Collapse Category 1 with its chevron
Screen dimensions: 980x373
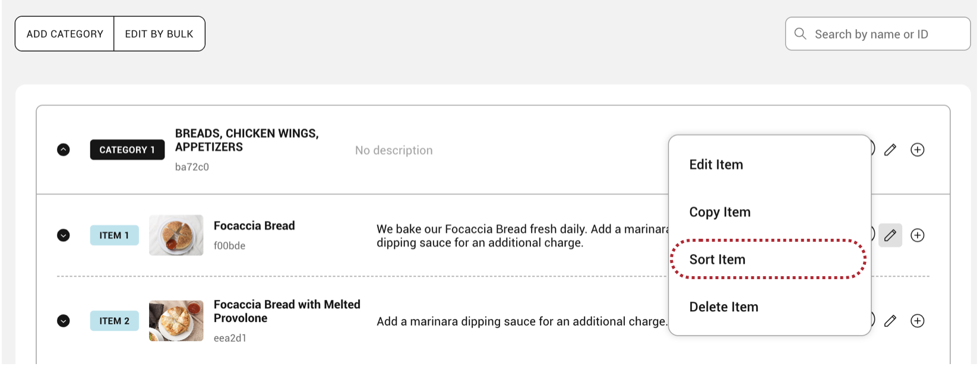point(64,150)
